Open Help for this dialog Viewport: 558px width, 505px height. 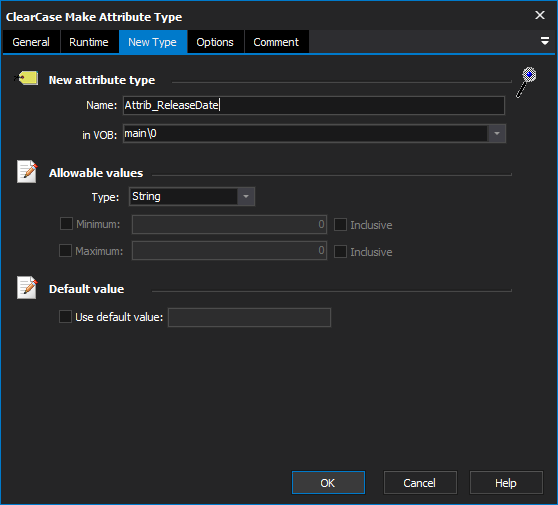click(506, 483)
